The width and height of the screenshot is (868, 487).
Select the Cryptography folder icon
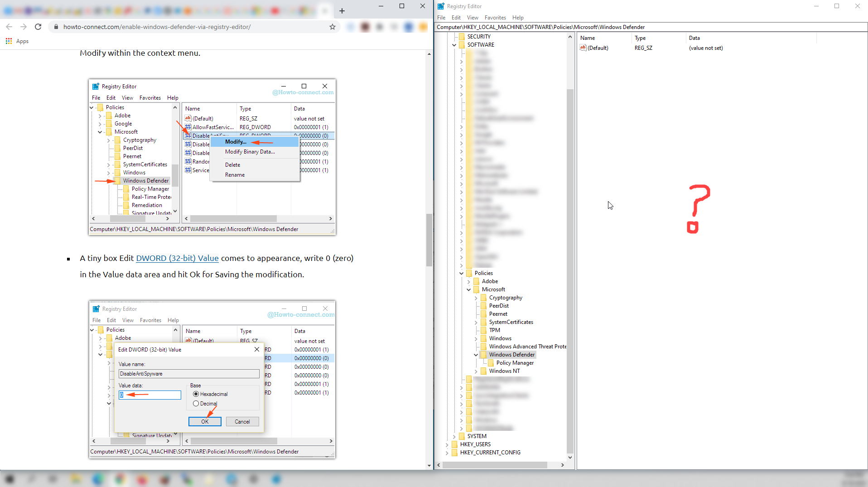[483, 298]
